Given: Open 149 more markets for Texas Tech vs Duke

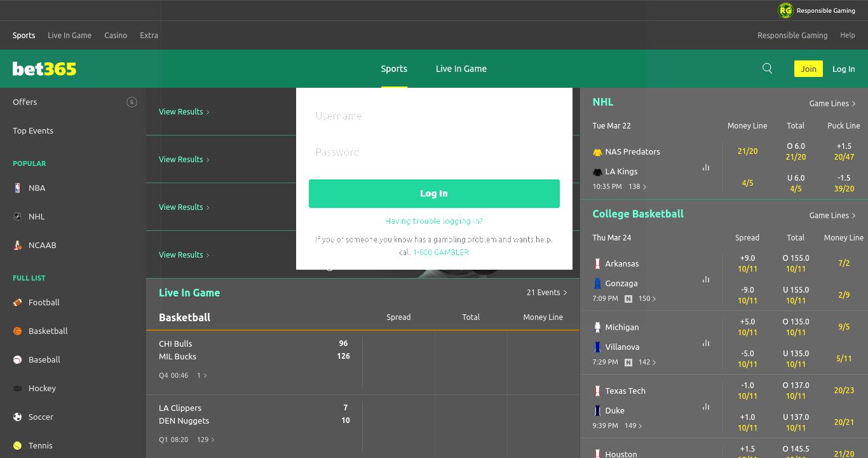Looking at the screenshot, I should [634, 426].
